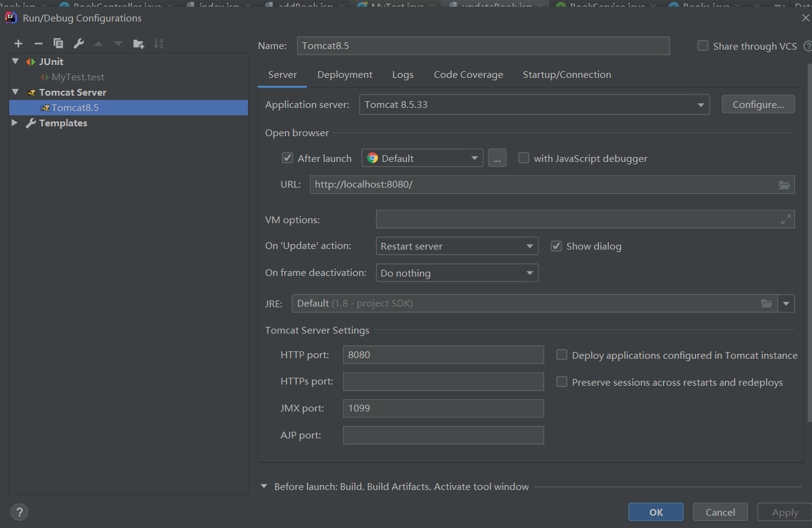Copy the selected configuration
The image size is (812, 528).
[x=58, y=44]
